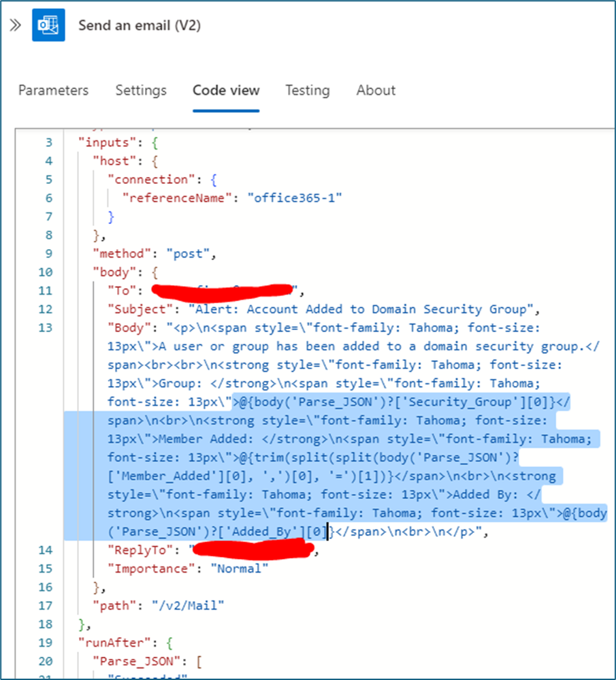Click the 'Security_Group' expression text
616x680 pixels.
pyautogui.click(x=460, y=402)
